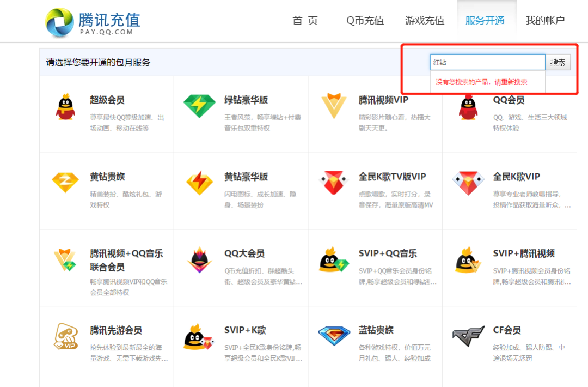Image resolution: width=588 pixels, height=387 pixels.
Task: Click description 点歌唱歌 under 全民K歌TV版VIP
Action: [x=396, y=199]
